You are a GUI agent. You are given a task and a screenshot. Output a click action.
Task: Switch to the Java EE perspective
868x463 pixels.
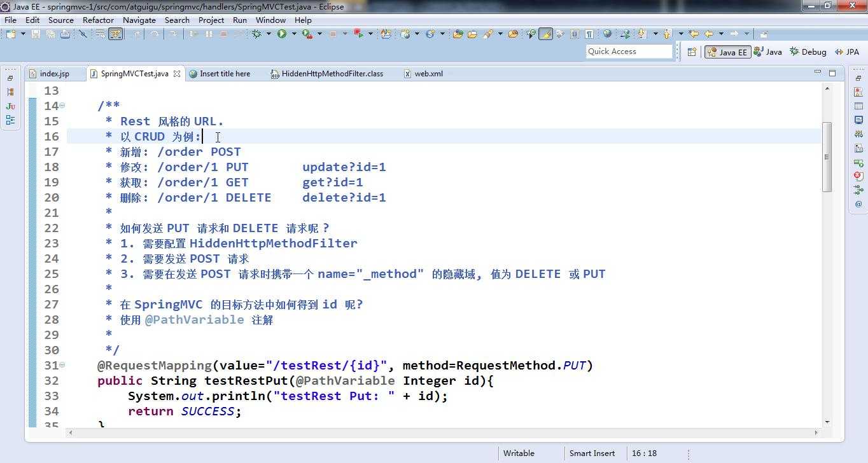click(x=727, y=52)
